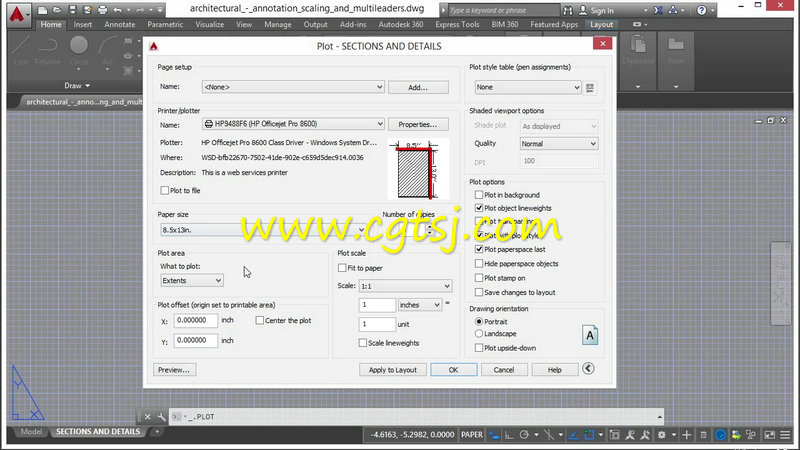The width and height of the screenshot is (800, 450).
Task: Click the Plot offset X input field
Action: click(x=196, y=320)
